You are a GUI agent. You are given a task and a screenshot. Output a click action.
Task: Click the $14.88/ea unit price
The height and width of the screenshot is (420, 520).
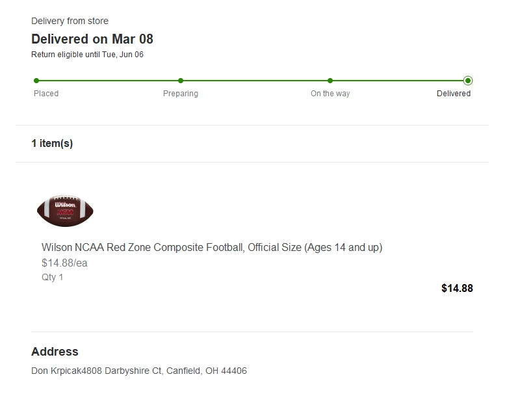64,263
